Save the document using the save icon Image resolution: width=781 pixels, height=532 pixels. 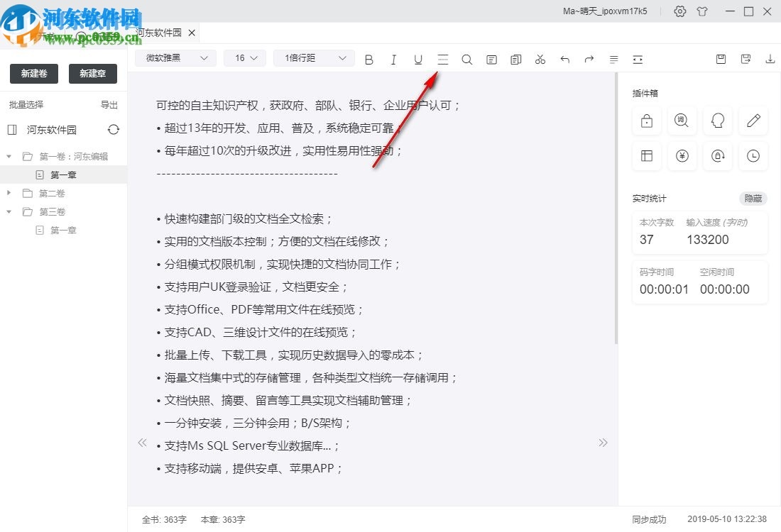721,60
